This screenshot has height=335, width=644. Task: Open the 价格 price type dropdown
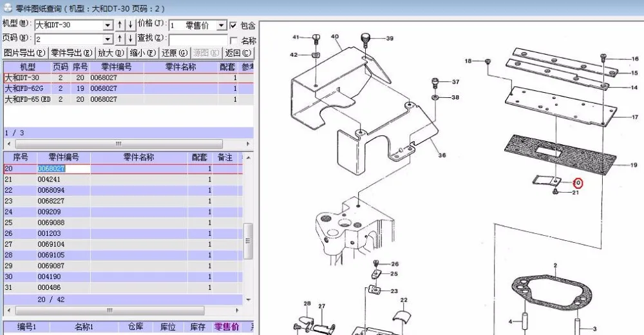click(222, 26)
